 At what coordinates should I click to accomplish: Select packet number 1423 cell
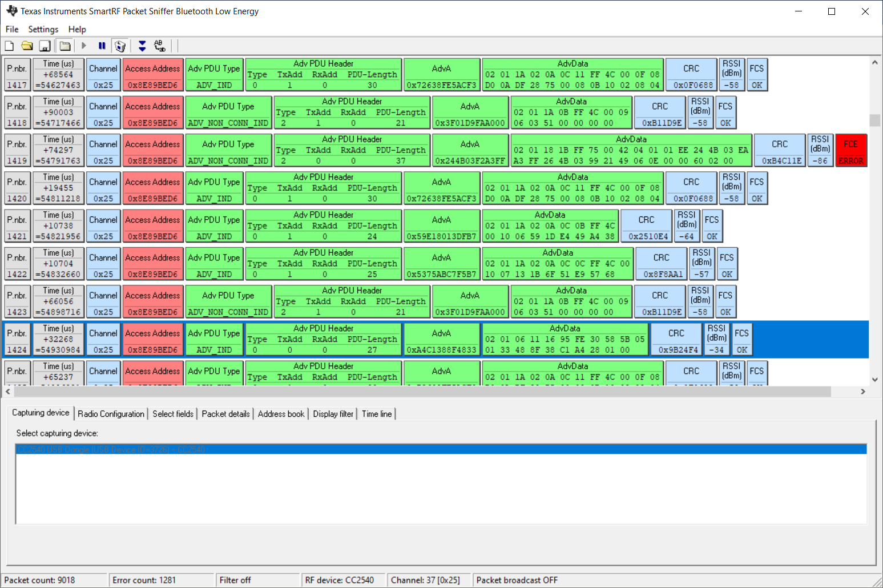click(17, 301)
